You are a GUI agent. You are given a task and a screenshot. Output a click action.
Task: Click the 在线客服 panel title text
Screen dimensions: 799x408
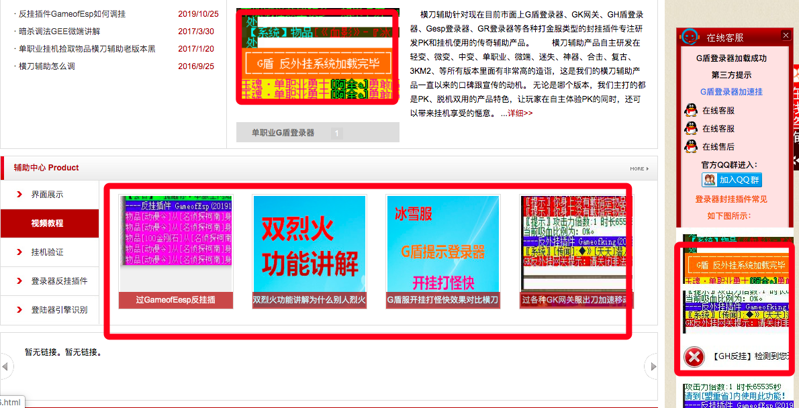[x=725, y=38]
